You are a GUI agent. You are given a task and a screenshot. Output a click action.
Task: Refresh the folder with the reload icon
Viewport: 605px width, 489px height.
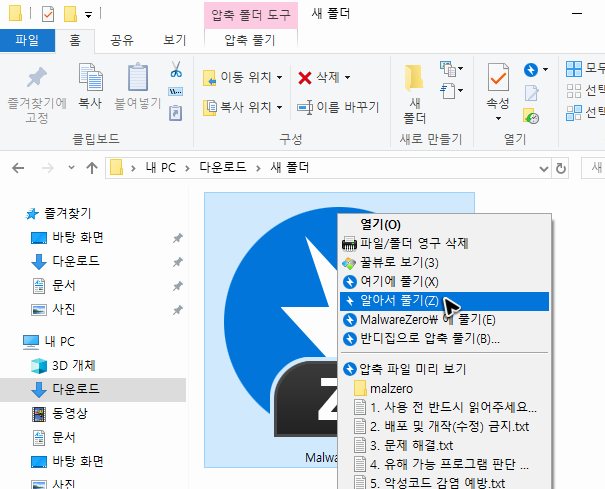click(561, 168)
